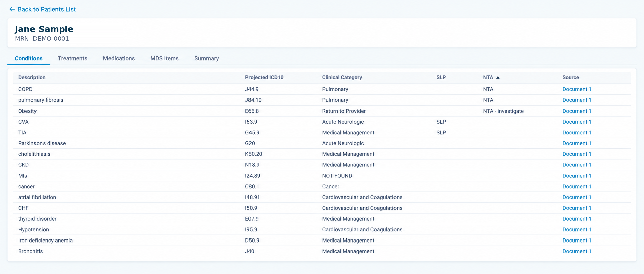Click the 'Iron deficiency anemia' description
The image size is (644, 274).
(46, 241)
